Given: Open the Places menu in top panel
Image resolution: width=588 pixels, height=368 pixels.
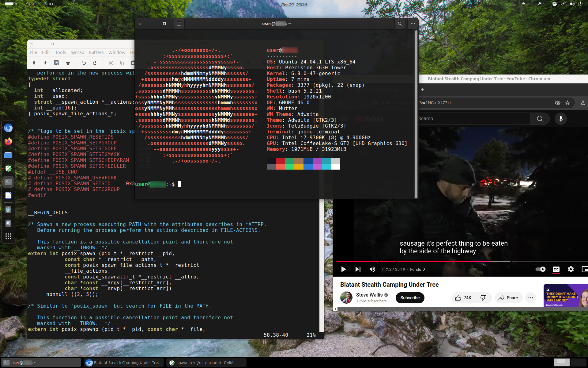Looking at the screenshot, I should tap(50, 4).
